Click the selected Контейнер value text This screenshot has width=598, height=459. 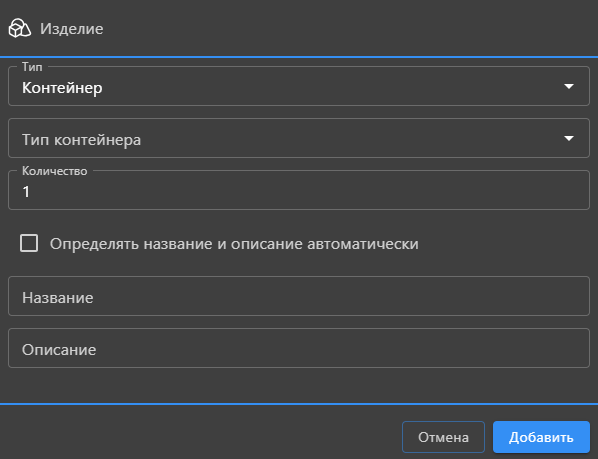pyautogui.click(x=62, y=88)
